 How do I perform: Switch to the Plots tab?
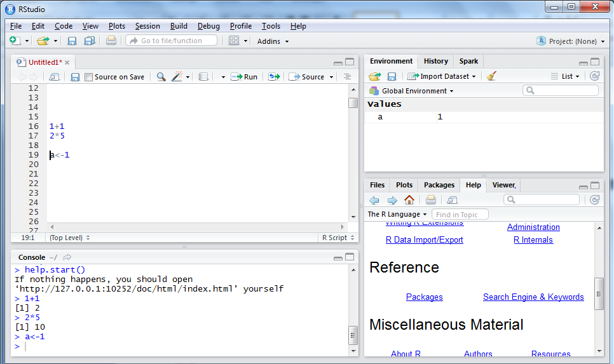click(x=404, y=185)
